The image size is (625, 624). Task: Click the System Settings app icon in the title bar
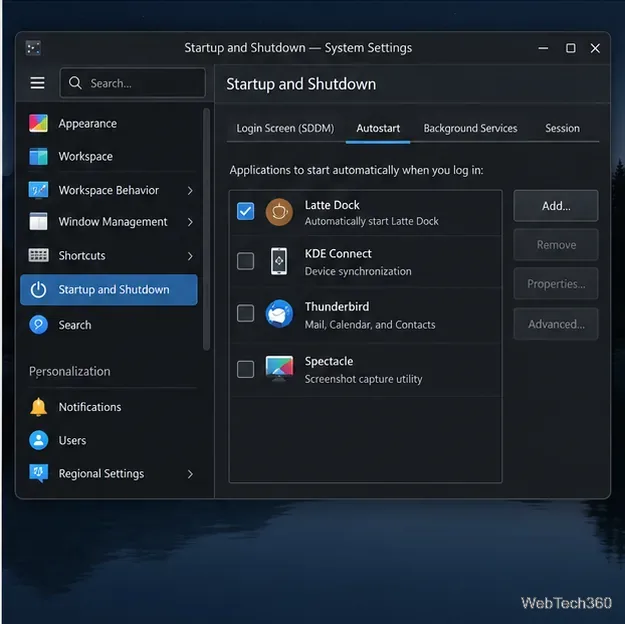[x=33, y=48]
